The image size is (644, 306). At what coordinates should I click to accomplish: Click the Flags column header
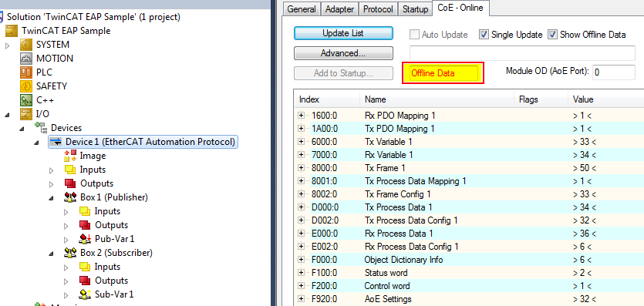point(541,99)
